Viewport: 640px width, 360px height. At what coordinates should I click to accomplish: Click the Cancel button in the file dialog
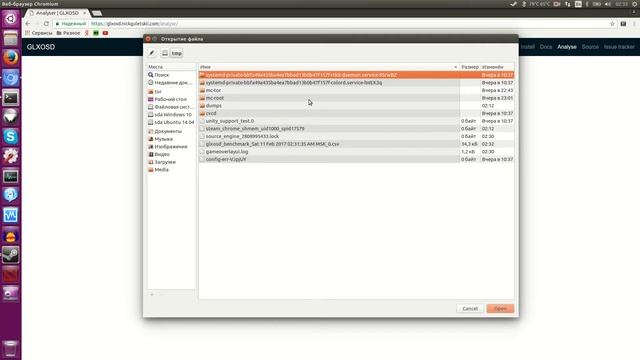(x=470, y=309)
